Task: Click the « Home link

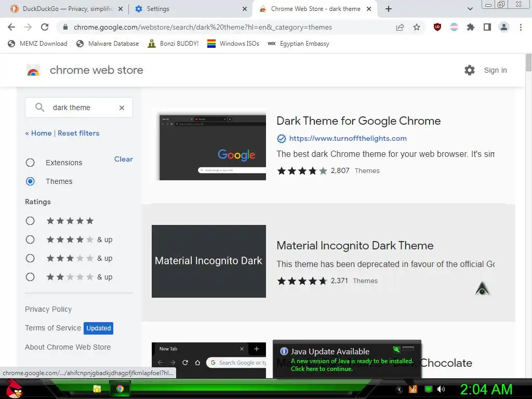Action: click(38, 134)
